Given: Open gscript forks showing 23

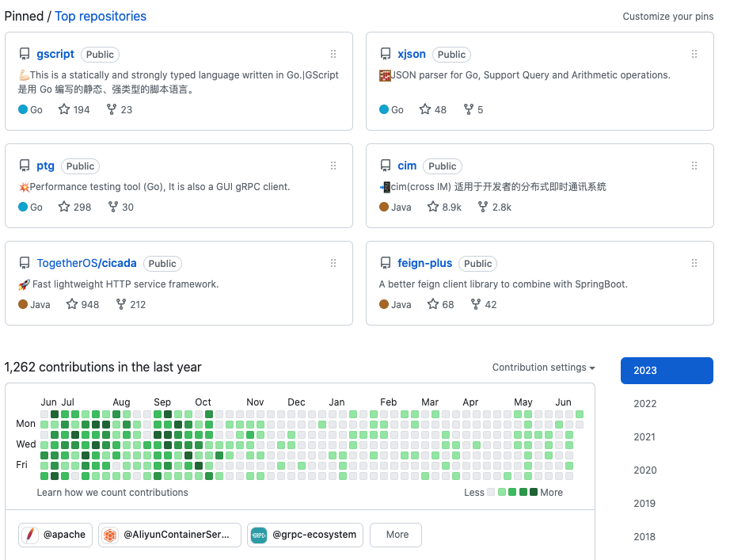Looking at the screenshot, I should [120, 109].
